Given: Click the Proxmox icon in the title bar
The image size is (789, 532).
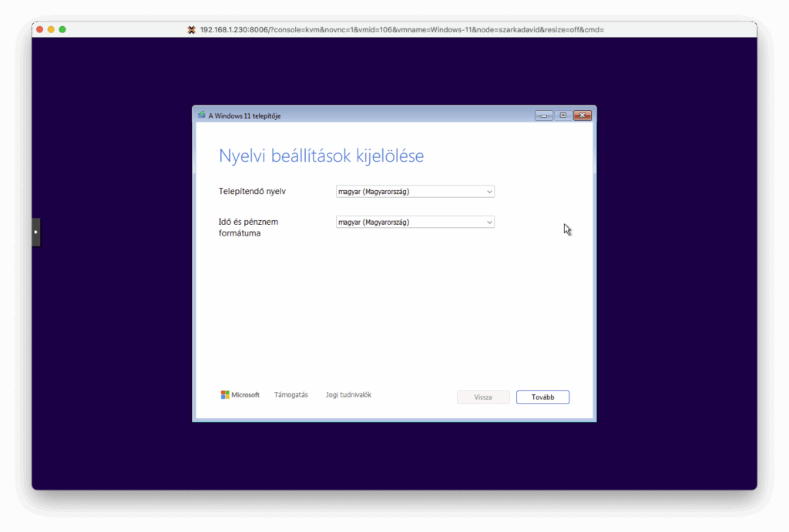Looking at the screenshot, I should 191,30.
